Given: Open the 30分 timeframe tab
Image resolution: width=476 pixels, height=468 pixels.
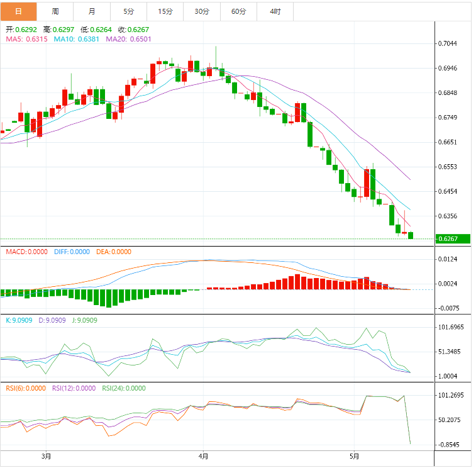Looking at the screenshot, I should 202,11.
